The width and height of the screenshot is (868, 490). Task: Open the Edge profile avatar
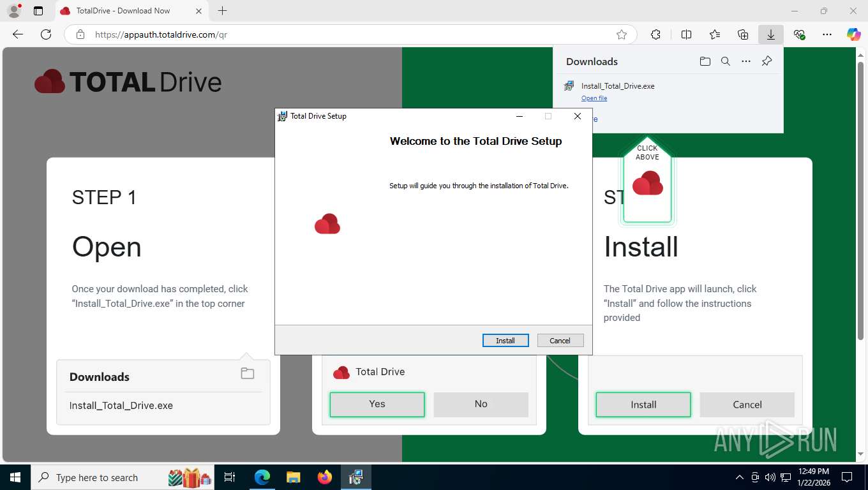tap(14, 11)
